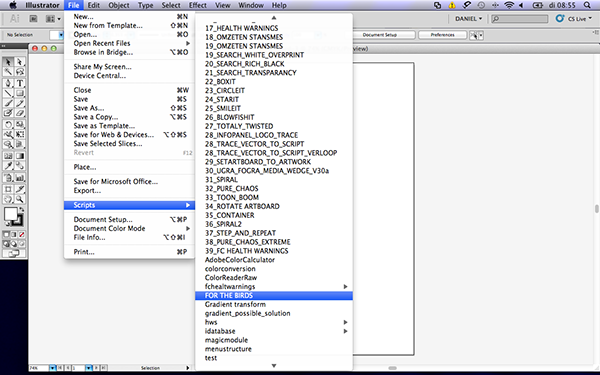Image resolution: width=600 pixels, height=375 pixels.
Task: Select the Column Graph tool
Action: (x=20, y=178)
